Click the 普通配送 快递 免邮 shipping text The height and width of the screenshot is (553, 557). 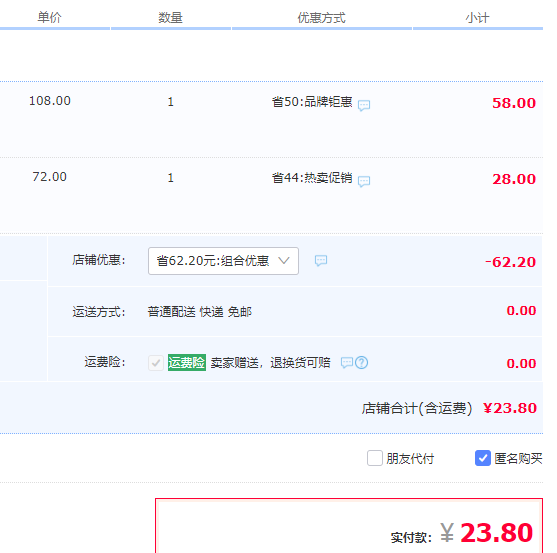click(x=200, y=312)
